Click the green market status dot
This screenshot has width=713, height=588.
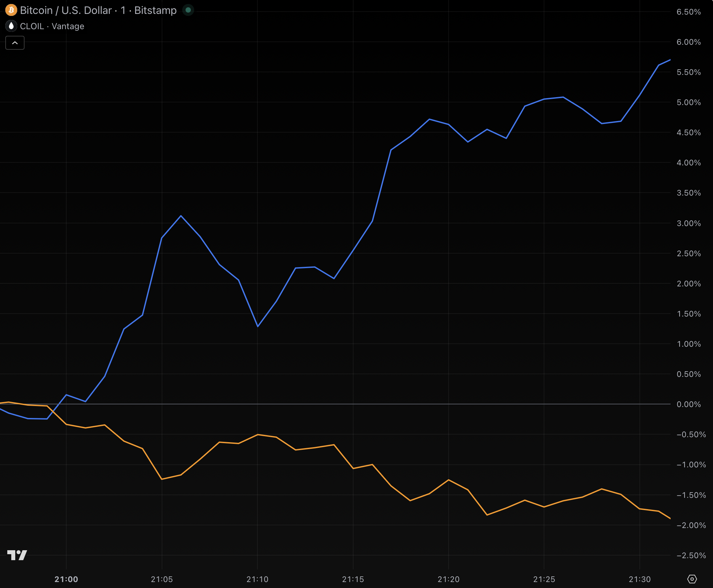point(188,10)
